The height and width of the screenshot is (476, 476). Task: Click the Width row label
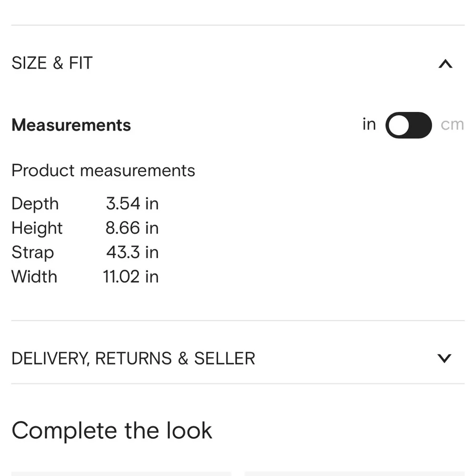pos(34,277)
